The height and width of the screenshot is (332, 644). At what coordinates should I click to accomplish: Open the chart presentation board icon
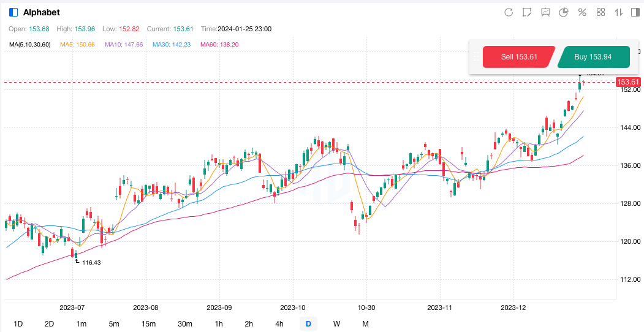pos(545,12)
